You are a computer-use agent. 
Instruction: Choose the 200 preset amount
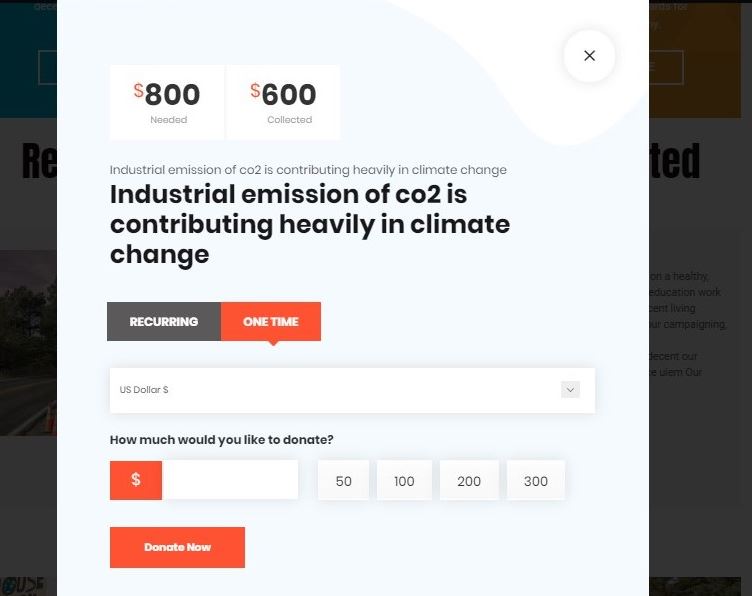click(469, 480)
